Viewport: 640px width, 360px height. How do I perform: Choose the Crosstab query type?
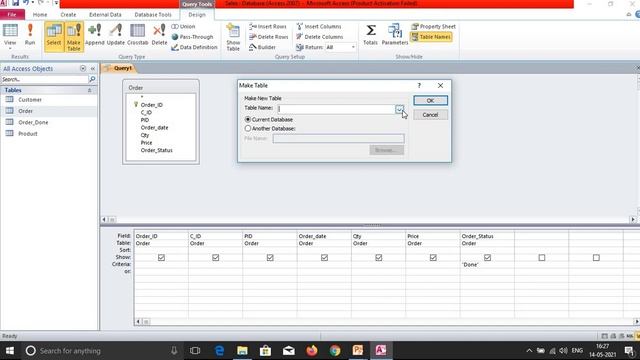[x=138, y=35]
